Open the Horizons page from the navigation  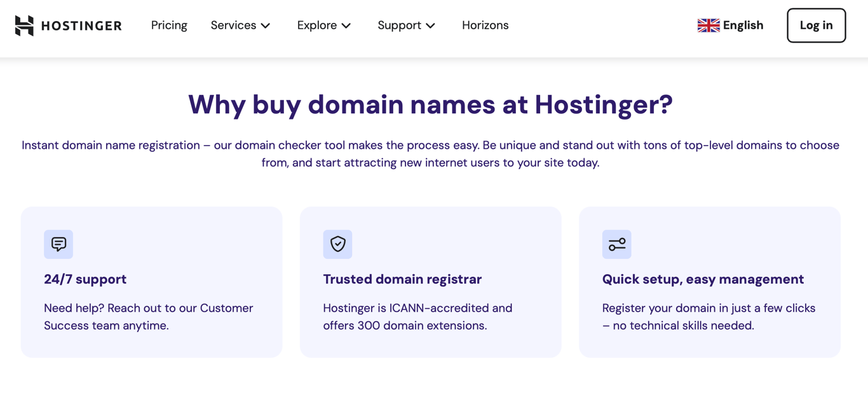tap(485, 25)
